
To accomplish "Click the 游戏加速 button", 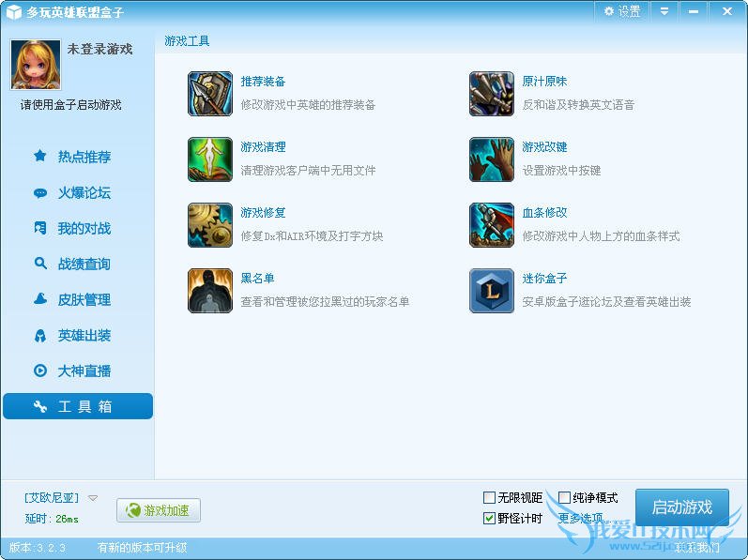I will pyautogui.click(x=159, y=510).
